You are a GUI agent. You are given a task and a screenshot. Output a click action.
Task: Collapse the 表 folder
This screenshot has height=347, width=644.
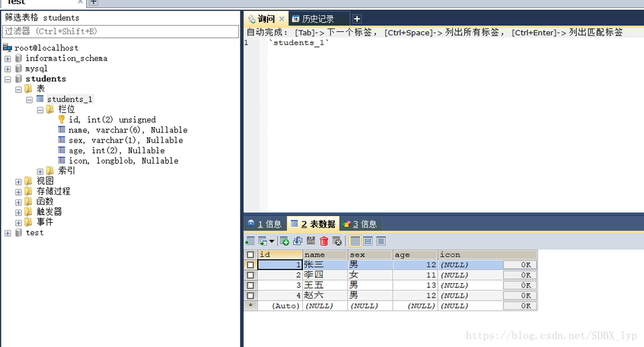click(19, 90)
